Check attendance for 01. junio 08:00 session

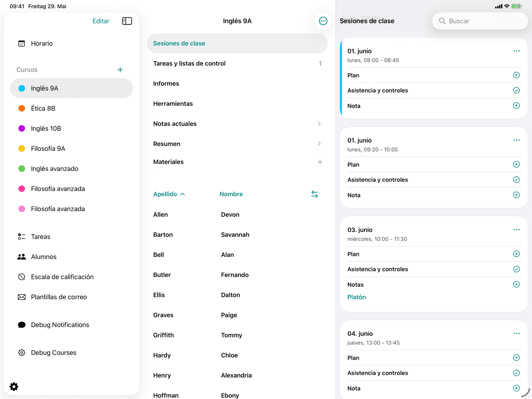point(516,90)
